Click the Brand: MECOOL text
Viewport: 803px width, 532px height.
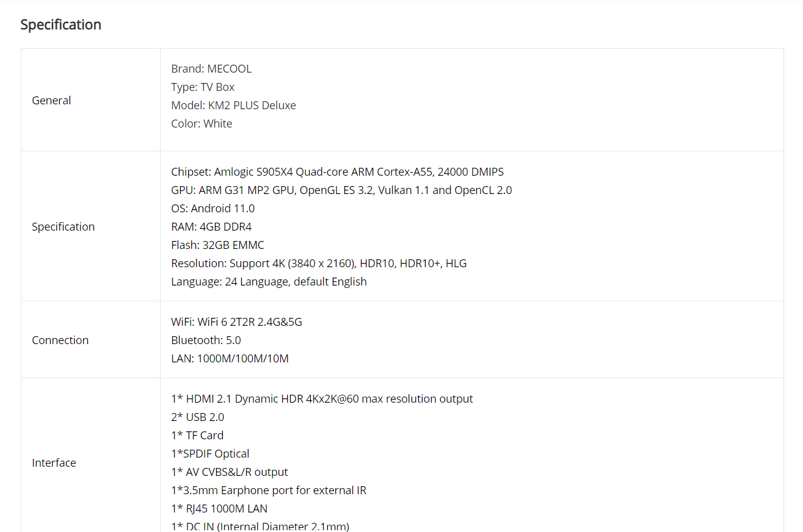211,68
